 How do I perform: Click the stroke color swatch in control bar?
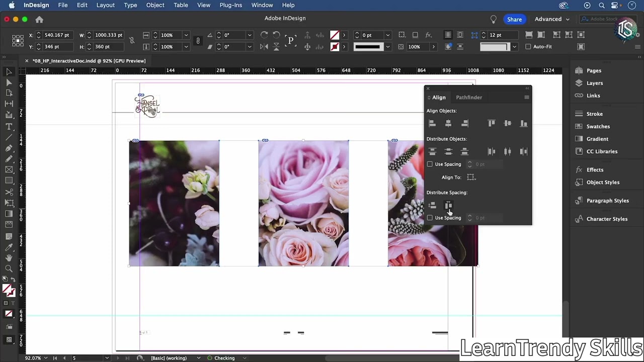pos(335,47)
